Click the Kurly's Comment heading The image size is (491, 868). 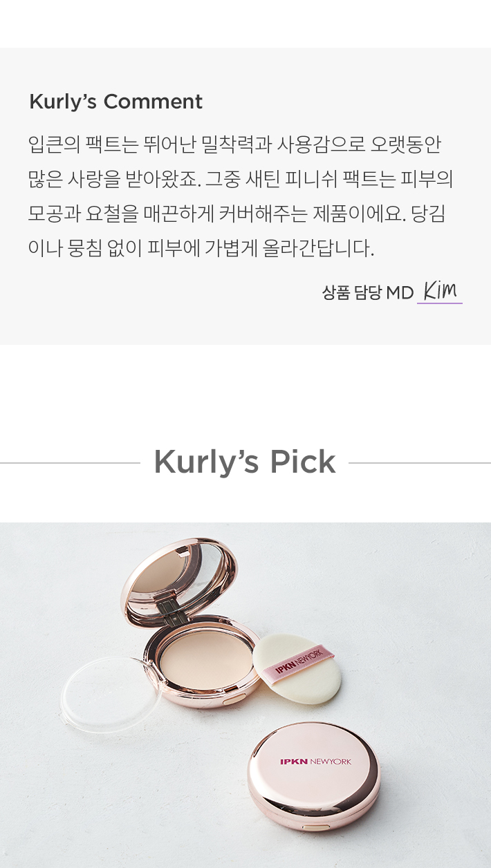115,102
